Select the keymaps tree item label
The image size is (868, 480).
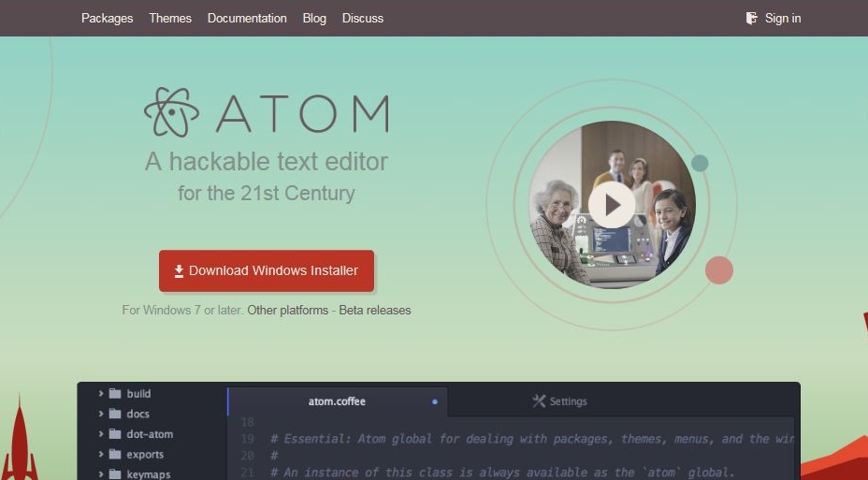click(149, 473)
